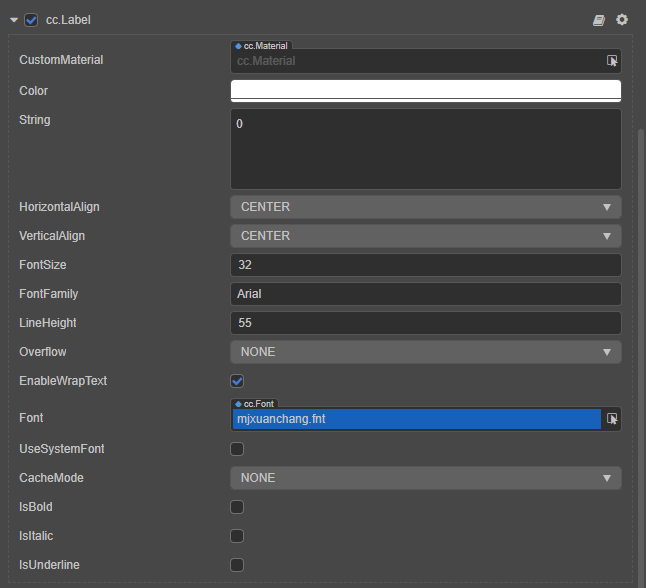Click the LineHeight input field
The height and width of the screenshot is (588, 646).
(x=425, y=323)
